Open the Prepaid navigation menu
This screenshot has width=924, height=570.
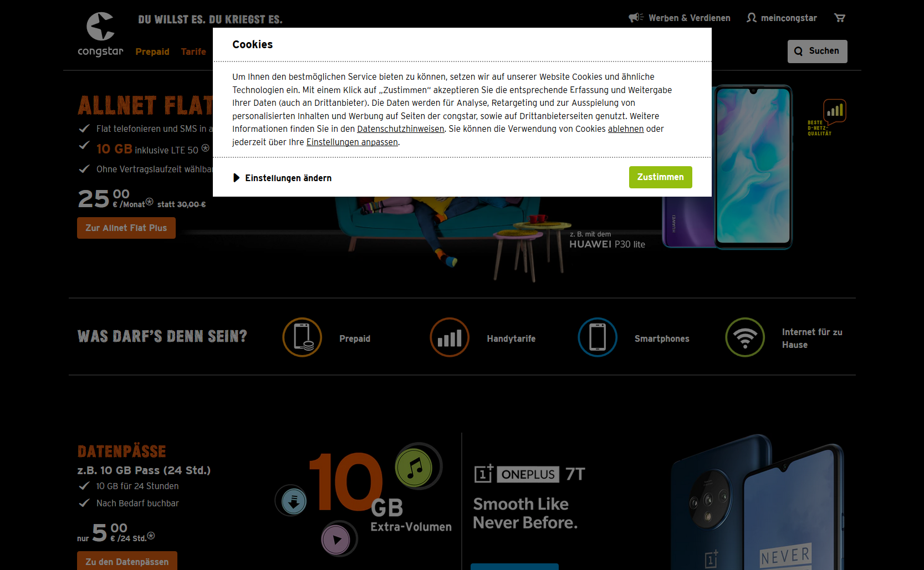pyautogui.click(x=152, y=52)
